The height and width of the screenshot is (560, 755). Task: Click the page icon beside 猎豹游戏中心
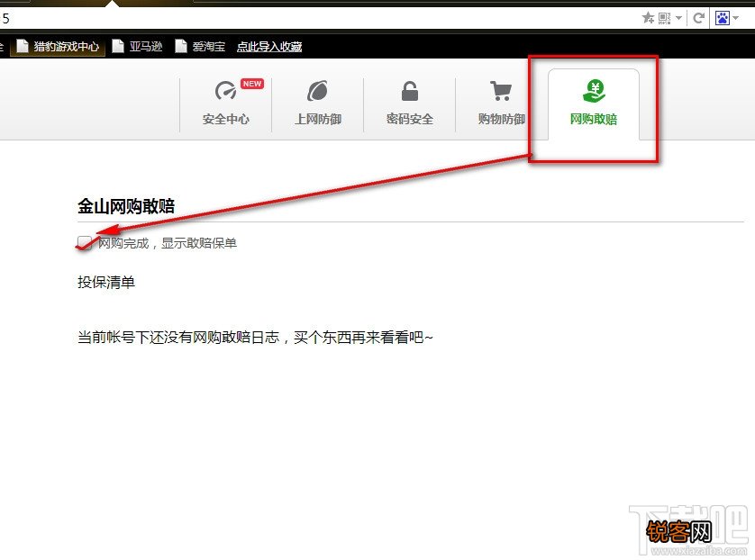pyautogui.click(x=23, y=46)
